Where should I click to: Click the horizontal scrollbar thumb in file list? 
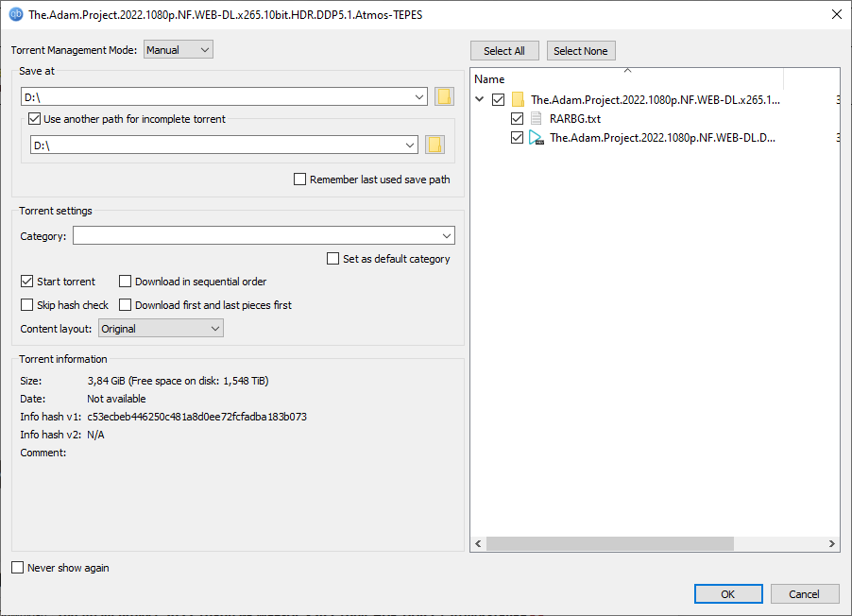609,543
